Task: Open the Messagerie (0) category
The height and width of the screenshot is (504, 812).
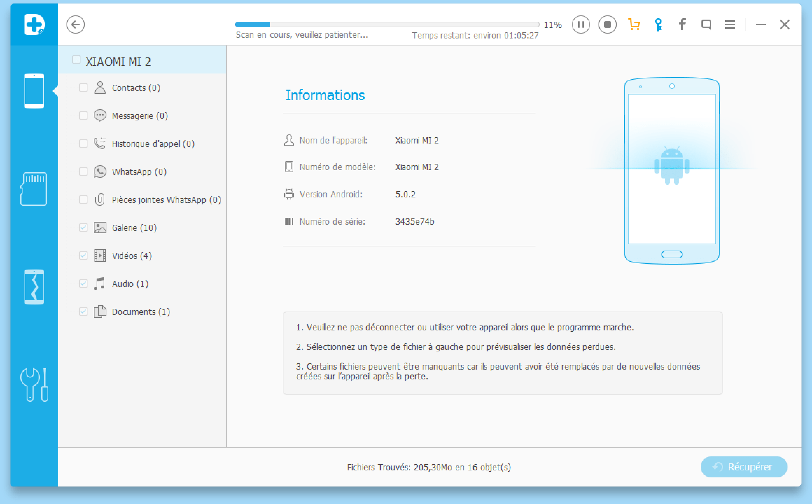Action: pos(140,116)
